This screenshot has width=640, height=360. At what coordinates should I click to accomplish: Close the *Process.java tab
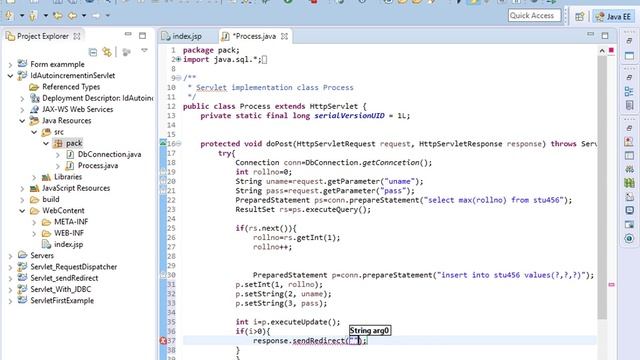(284, 36)
